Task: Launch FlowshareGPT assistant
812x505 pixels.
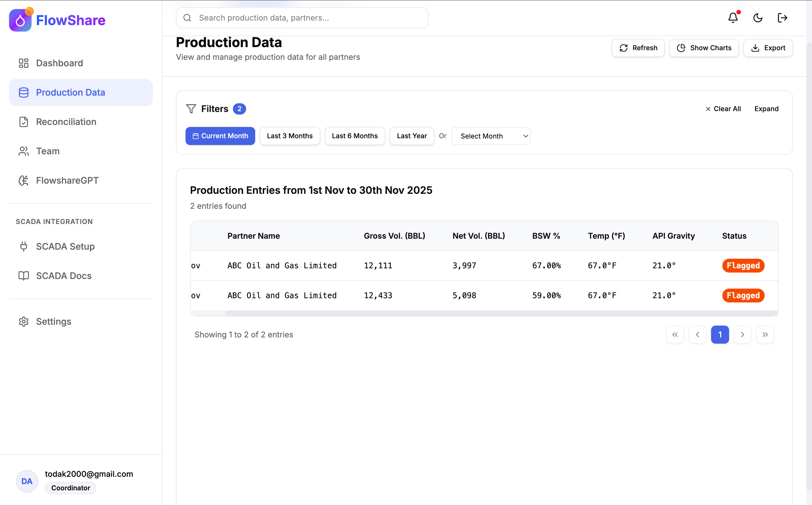Action: pyautogui.click(x=67, y=180)
